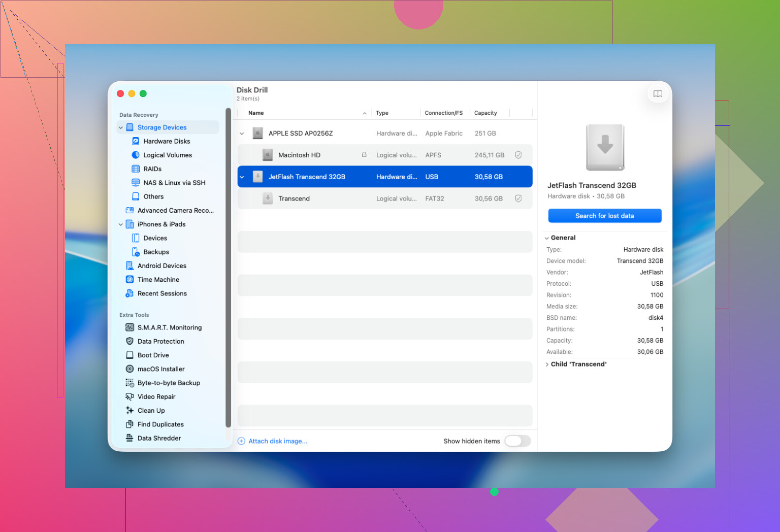The image size is (780, 532).
Task: Collapse the Storage Devices tree
Action: tap(121, 127)
